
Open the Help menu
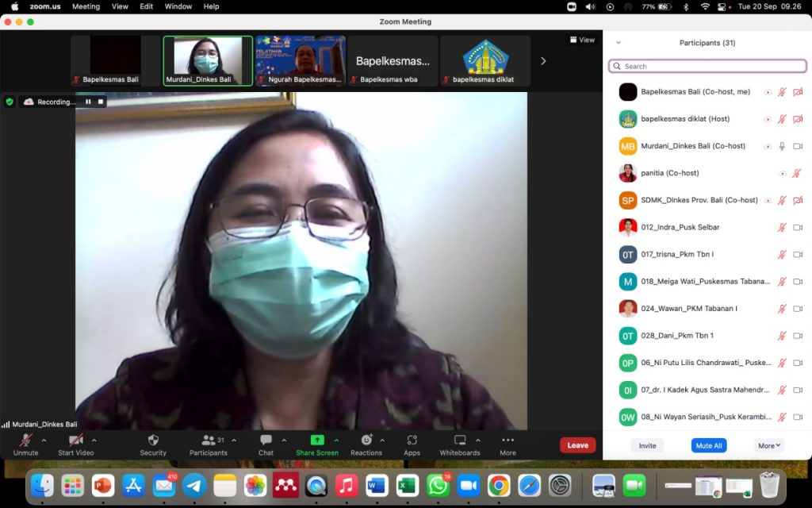[211, 6]
